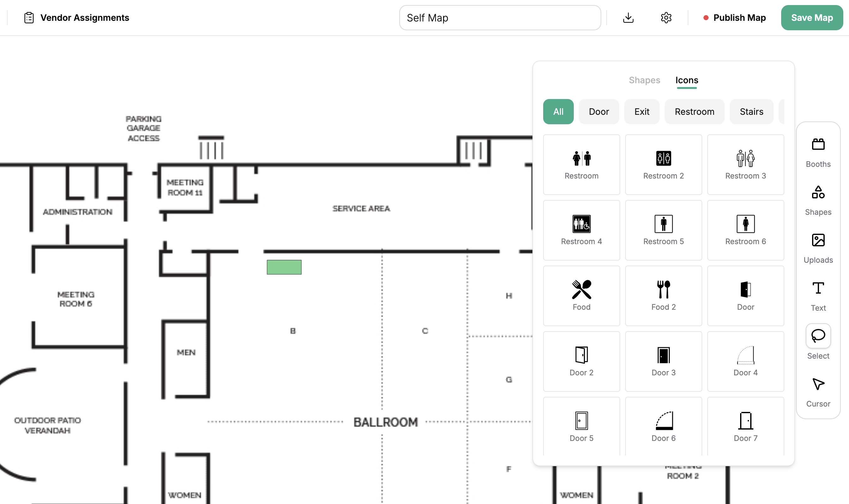The width and height of the screenshot is (849, 504).
Task: Pick the Door 6 icon tile
Action: [663, 426]
